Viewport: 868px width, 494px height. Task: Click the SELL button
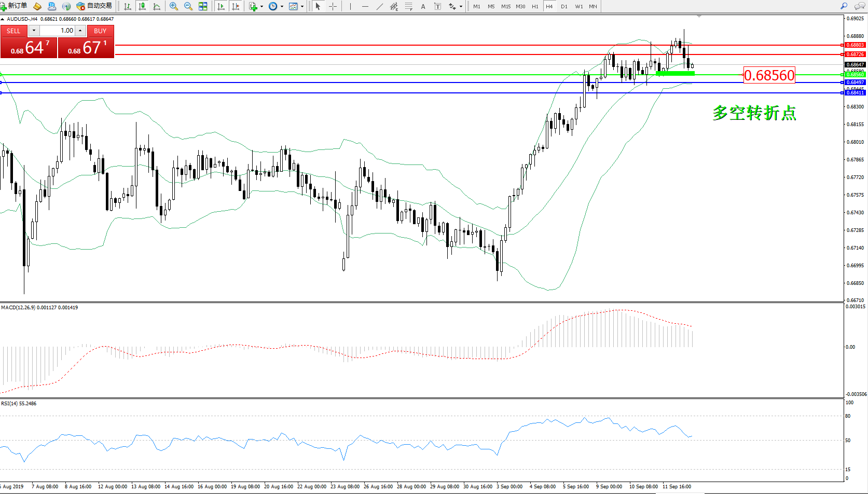(13, 31)
